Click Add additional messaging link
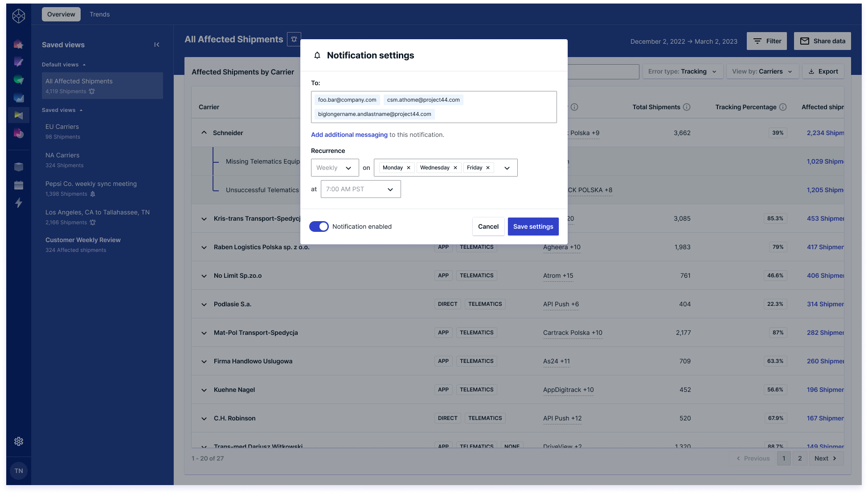 [x=349, y=135]
